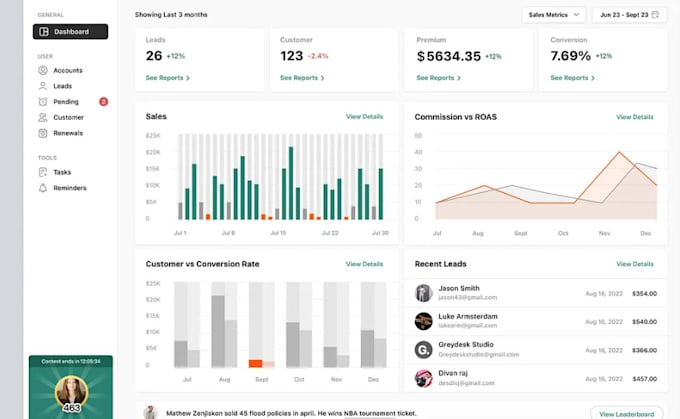Click the red Pending notification badge
The height and width of the screenshot is (419, 680).
pos(103,101)
